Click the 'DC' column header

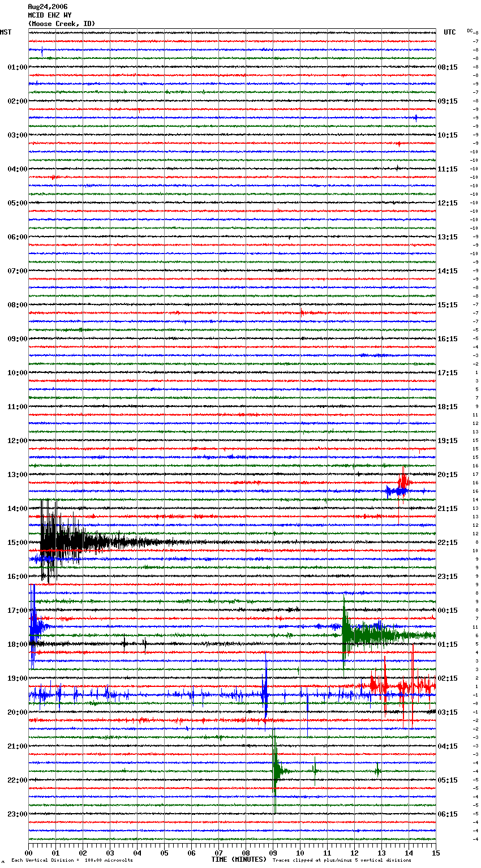click(470, 31)
